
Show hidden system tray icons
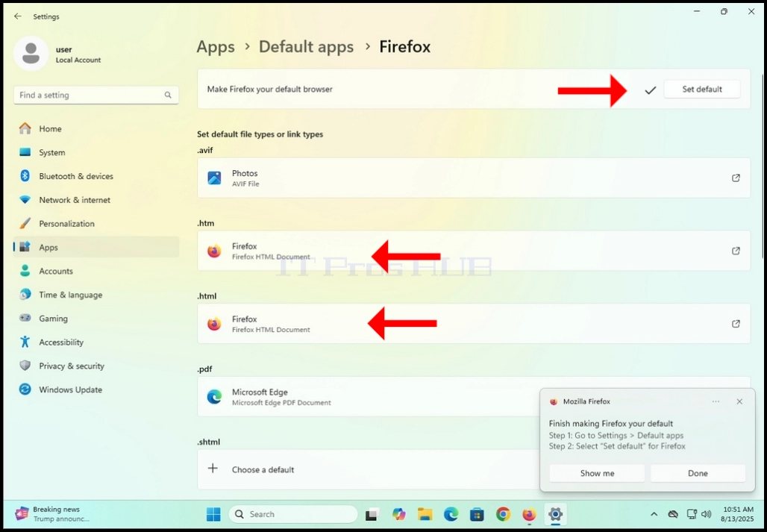(654, 514)
